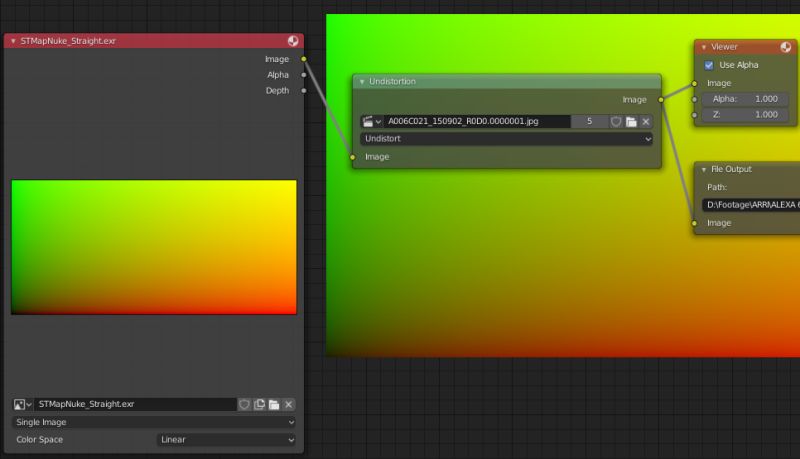Screen dimensions: 800x459
Task: Click Viewer node Image input socket
Action: (x=694, y=84)
